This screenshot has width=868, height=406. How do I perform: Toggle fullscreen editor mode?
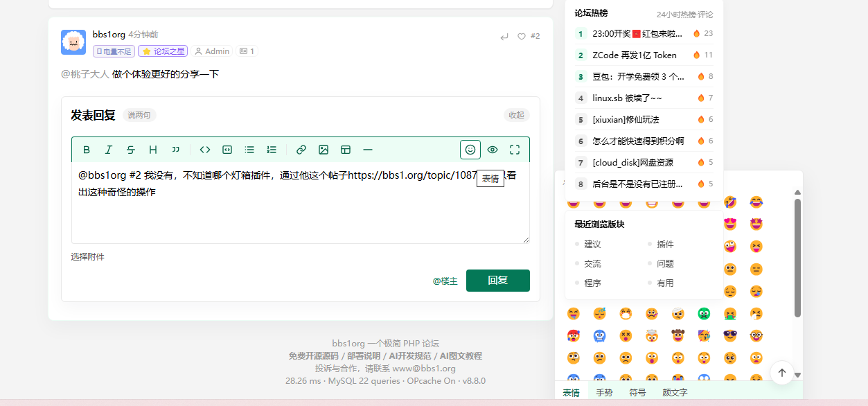point(515,150)
